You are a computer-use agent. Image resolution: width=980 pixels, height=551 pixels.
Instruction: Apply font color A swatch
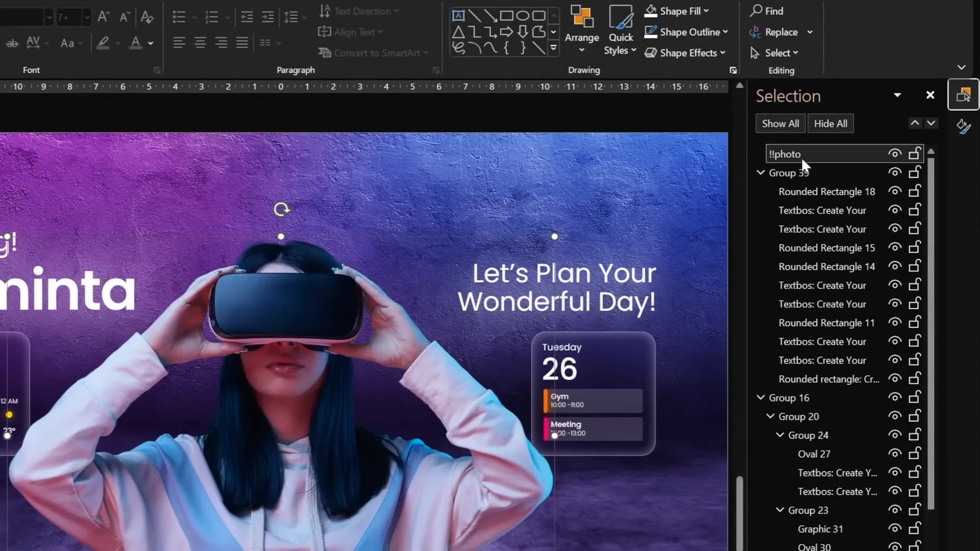(135, 43)
